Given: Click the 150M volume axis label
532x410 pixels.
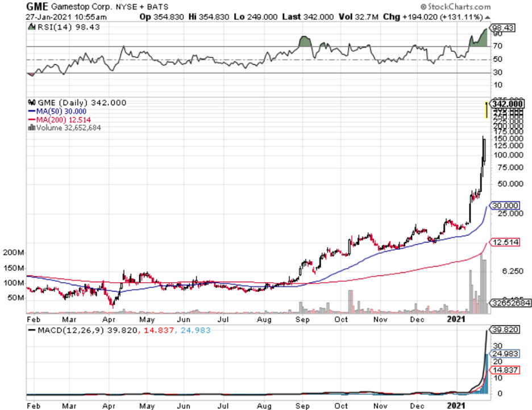Looking at the screenshot, I should [x=14, y=268].
